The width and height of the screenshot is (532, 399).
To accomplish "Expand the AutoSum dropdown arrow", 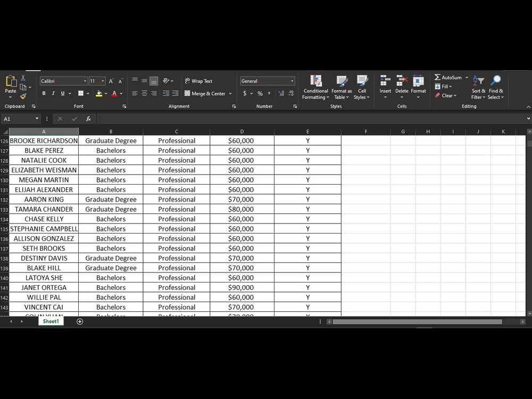I will click(x=467, y=77).
